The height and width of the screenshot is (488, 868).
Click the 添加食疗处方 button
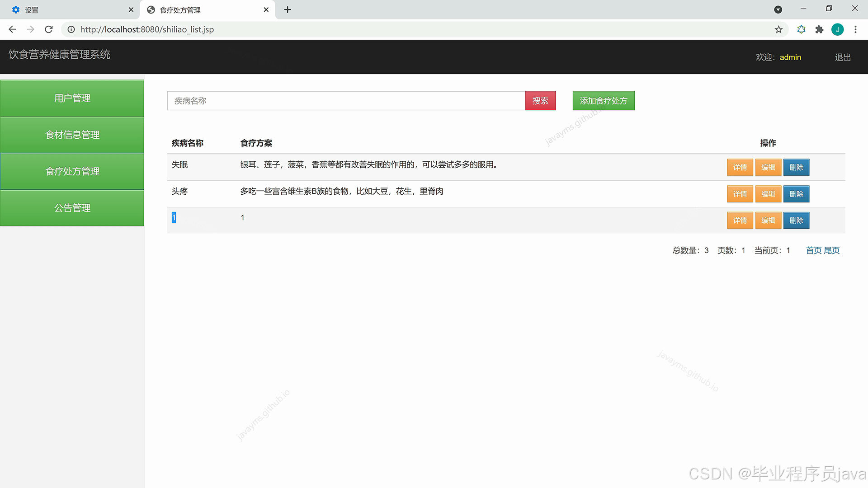point(604,101)
